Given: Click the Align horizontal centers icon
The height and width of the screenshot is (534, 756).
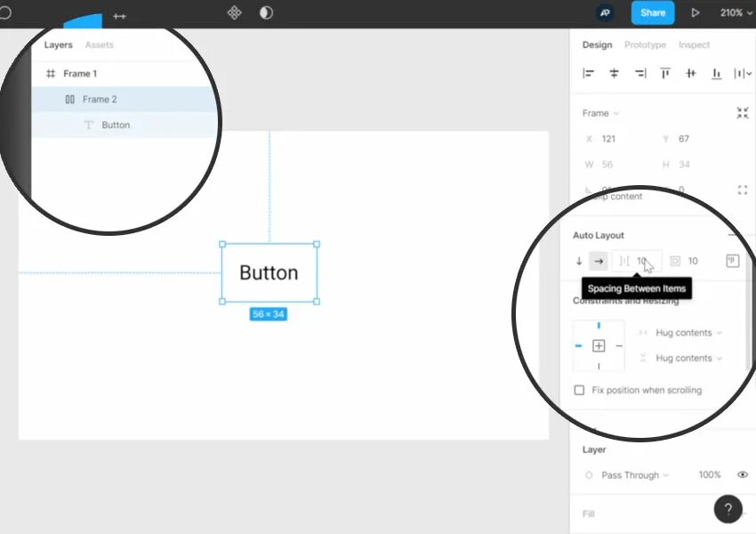Looking at the screenshot, I should click(x=614, y=73).
